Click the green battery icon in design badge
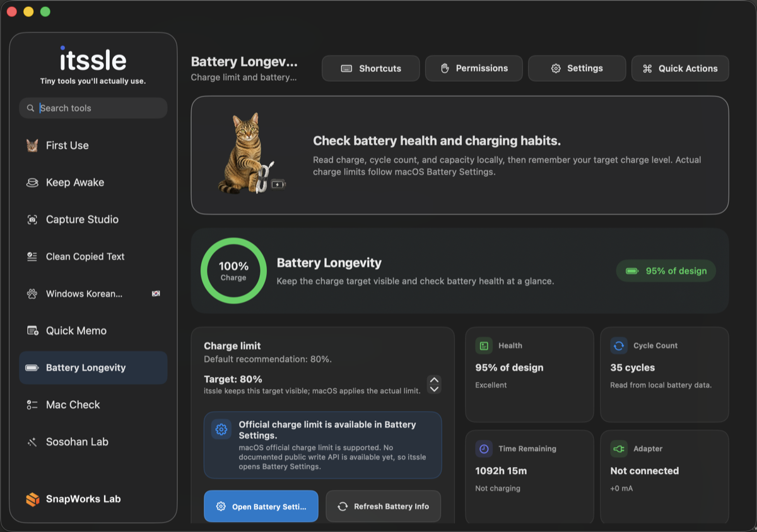 click(632, 271)
